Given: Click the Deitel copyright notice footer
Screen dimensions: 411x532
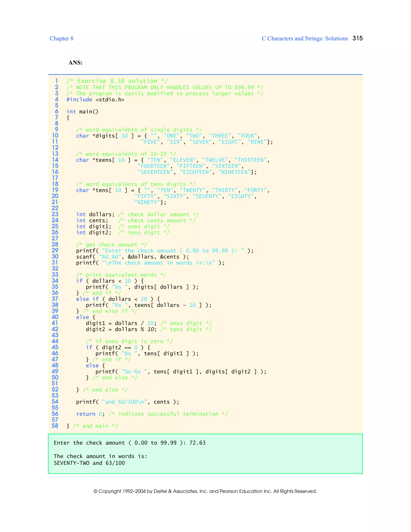Looking at the screenshot, I should click(x=205, y=491).
